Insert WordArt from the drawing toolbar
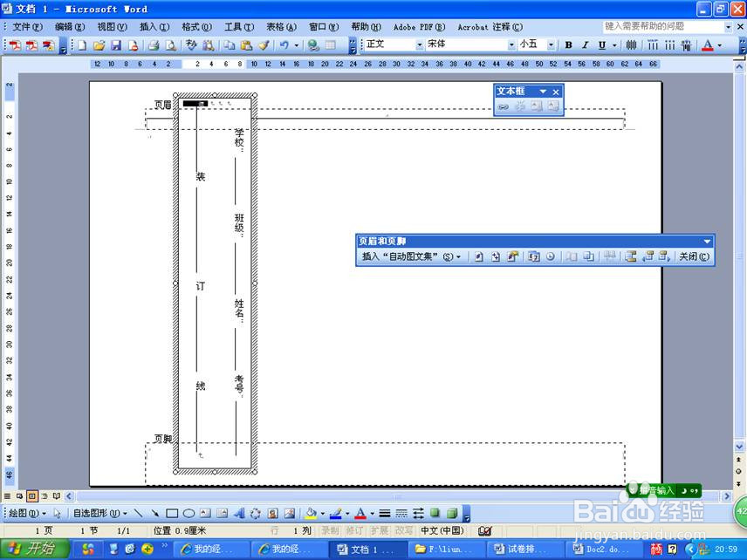The width and height of the screenshot is (747, 560). [x=239, y=513]
